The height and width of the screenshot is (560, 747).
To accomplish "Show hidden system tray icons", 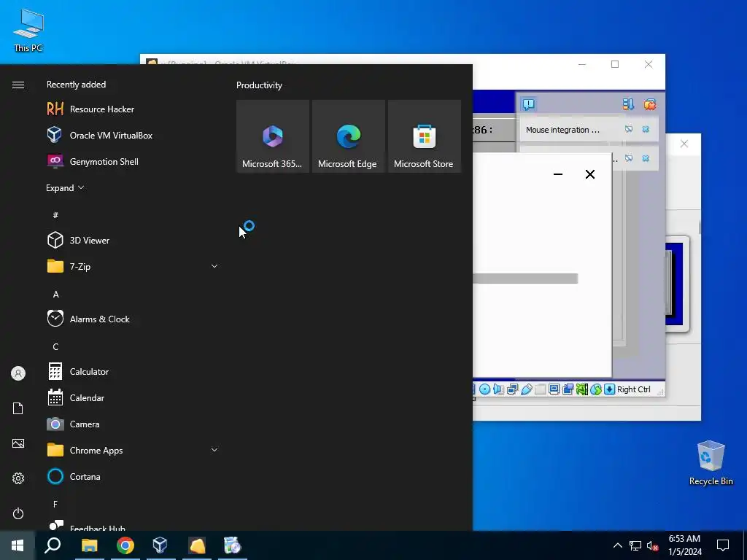I will 617,545.
